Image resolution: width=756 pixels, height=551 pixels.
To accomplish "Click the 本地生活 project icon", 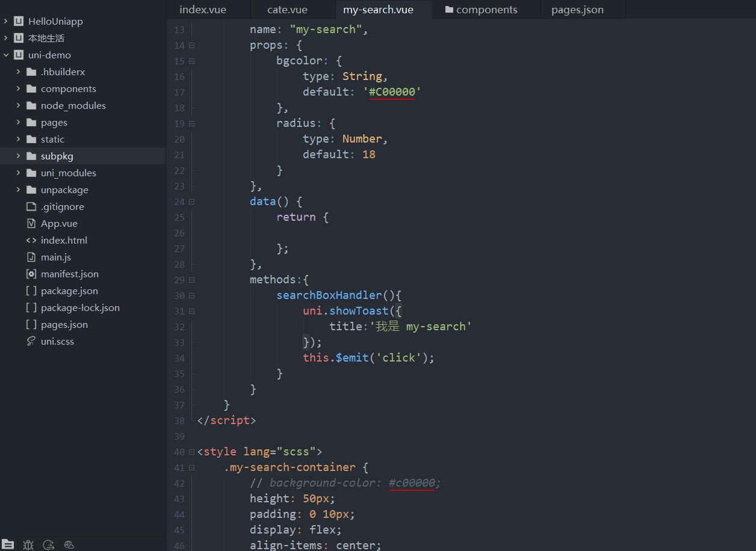I will coord(19,38).
